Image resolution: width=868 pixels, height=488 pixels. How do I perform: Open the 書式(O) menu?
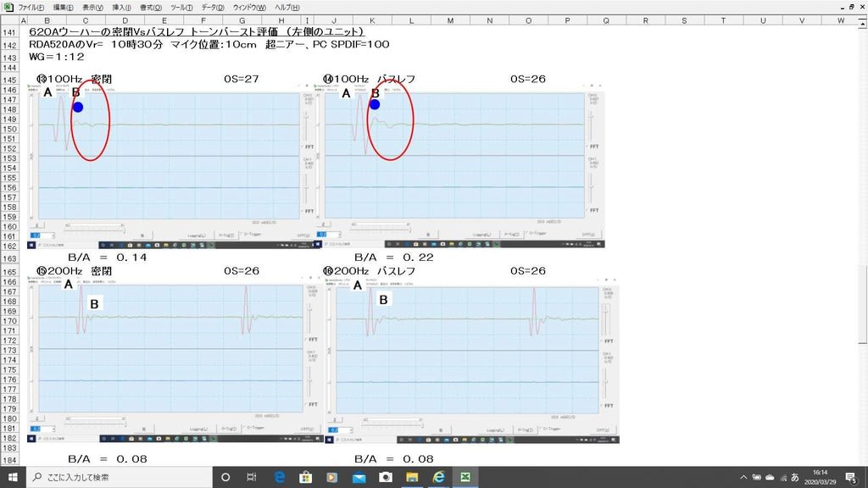[x=151, y=7]
